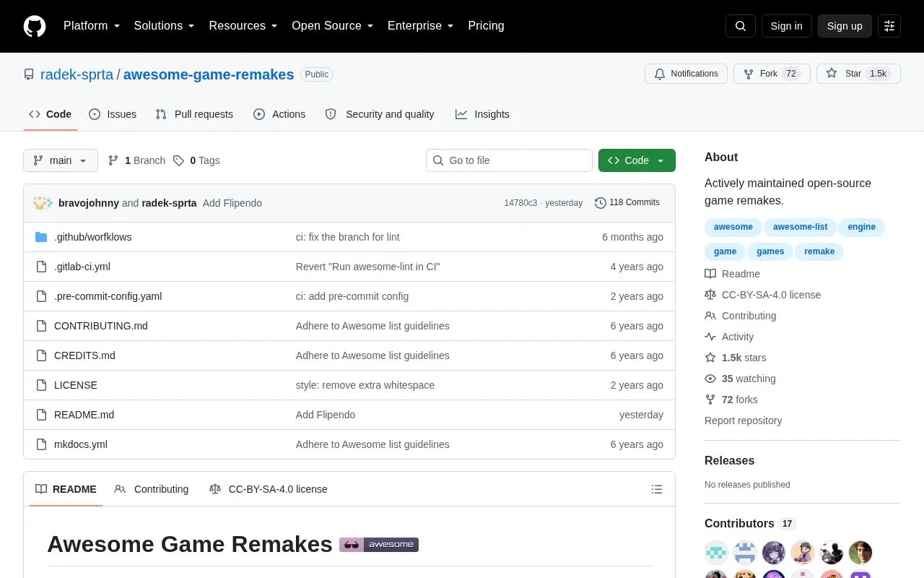Viewport: 924px width, 578px height.
Task: Click the Notifications bell button
Action: (x=686, y=74)
